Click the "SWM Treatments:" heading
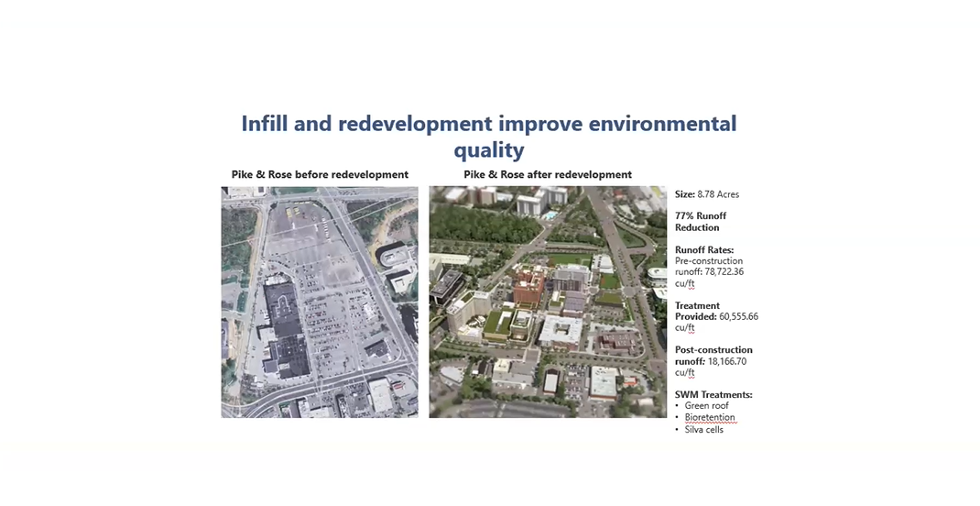The width and height of the screenshot is (980, 506). (713, 394)
